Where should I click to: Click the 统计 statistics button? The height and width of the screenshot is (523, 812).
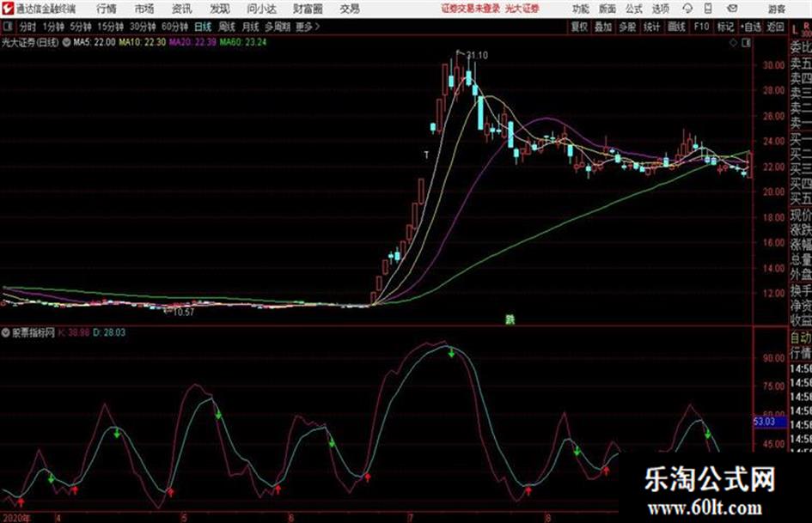click(x=651, y=27)
